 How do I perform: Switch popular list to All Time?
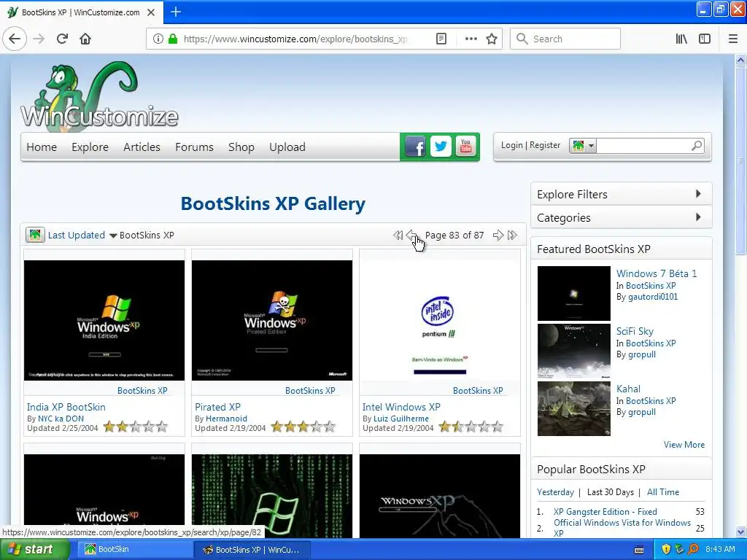662,492
